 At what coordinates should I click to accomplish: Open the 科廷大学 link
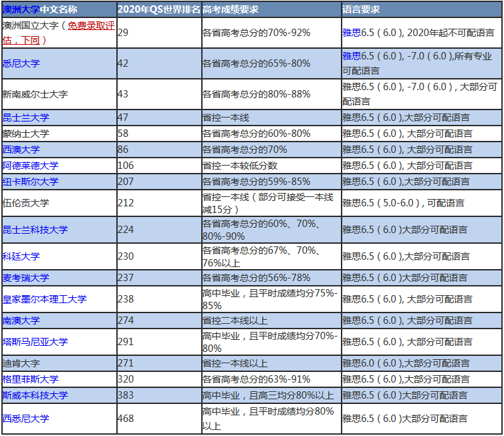pos(21,256)
